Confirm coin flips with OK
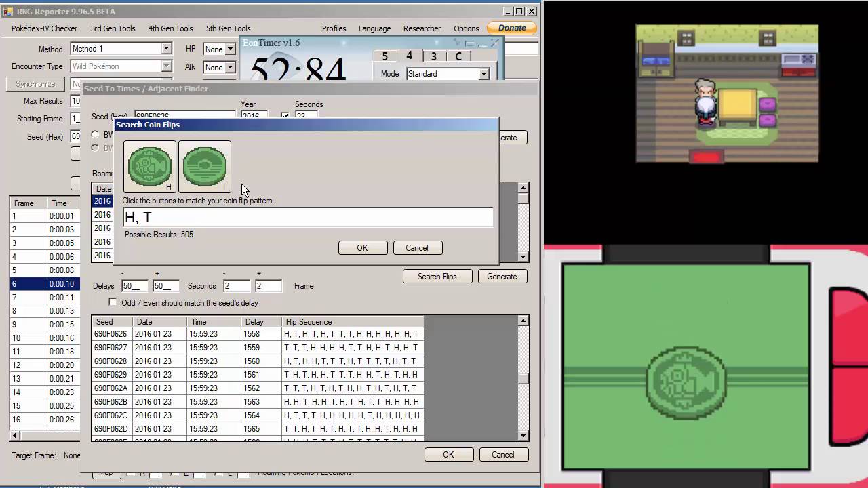 [x=363, y=248]
